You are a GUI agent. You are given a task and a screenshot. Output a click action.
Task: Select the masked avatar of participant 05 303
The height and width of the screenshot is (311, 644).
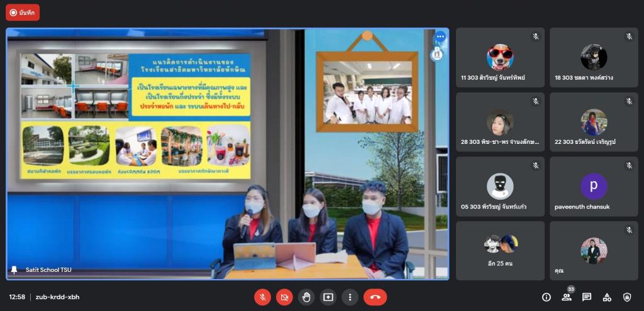point(500,186)
